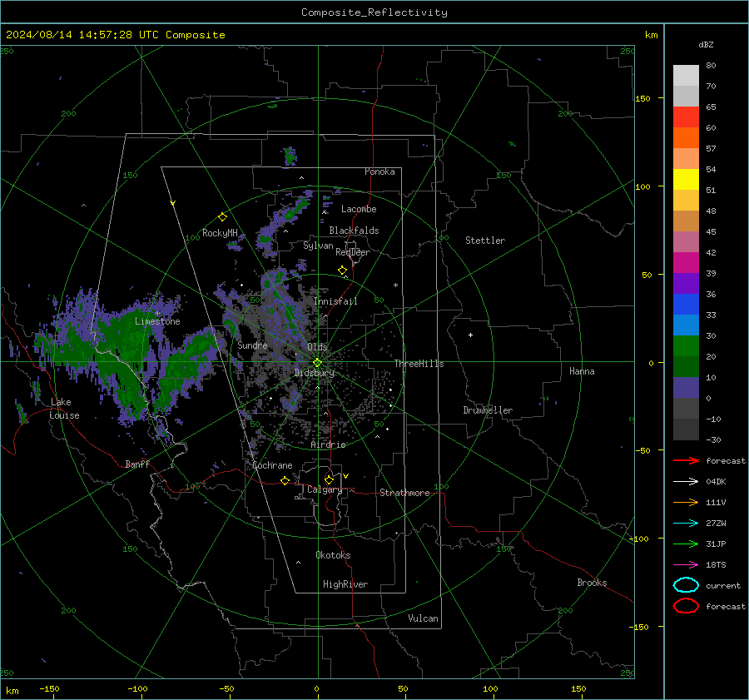Click the Ponoka map label
The image size is (749, 700).
[379, 171]
